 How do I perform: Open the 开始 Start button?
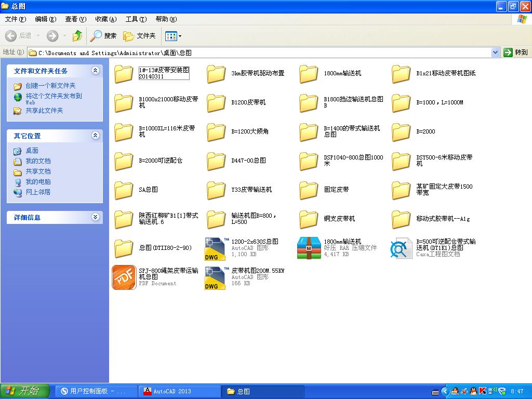(x=25, y=391)
